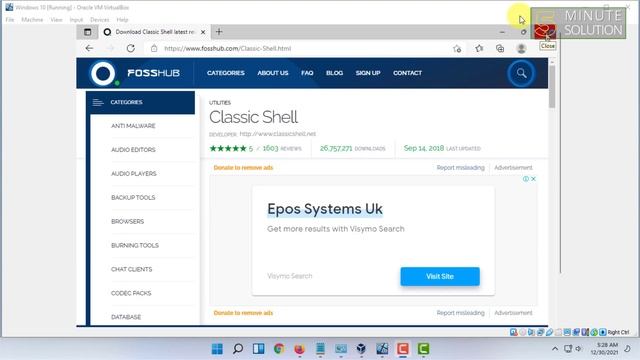640x360 pixels.
Task: Open CATEGORIES in the top navigation
Action: [226, 73]
